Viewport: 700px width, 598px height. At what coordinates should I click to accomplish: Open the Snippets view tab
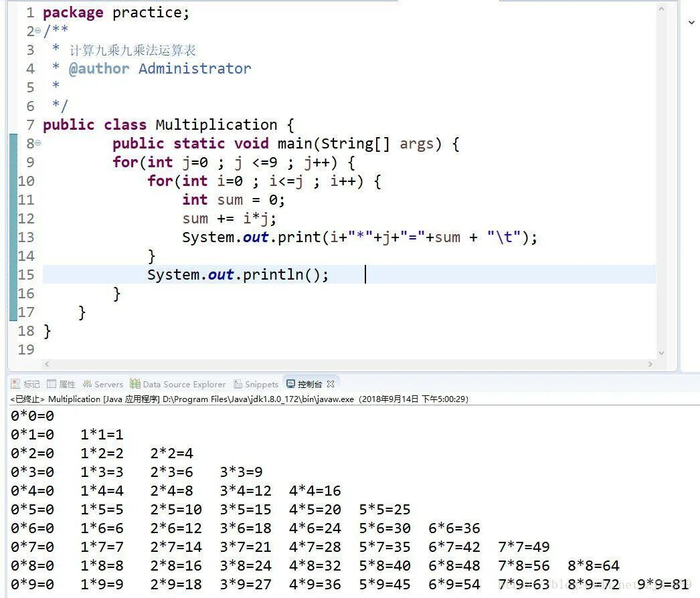[256, 384]
